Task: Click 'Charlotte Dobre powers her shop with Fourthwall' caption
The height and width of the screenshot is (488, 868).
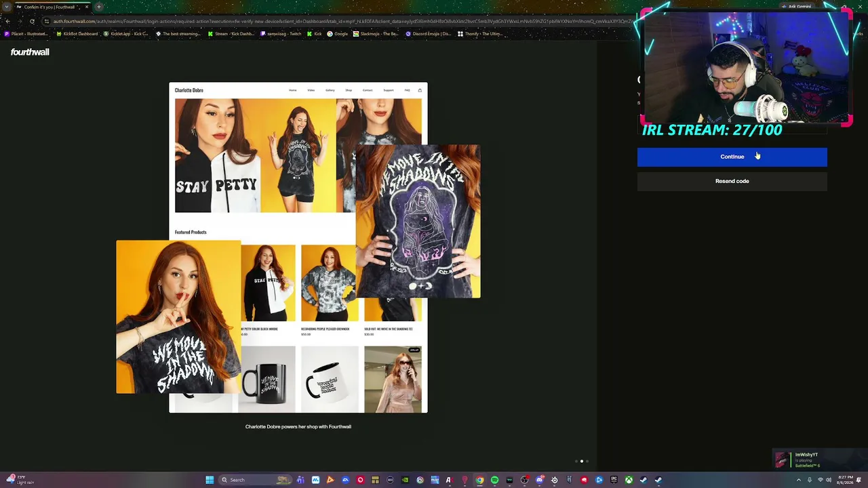Action: (x=298, y=427)
